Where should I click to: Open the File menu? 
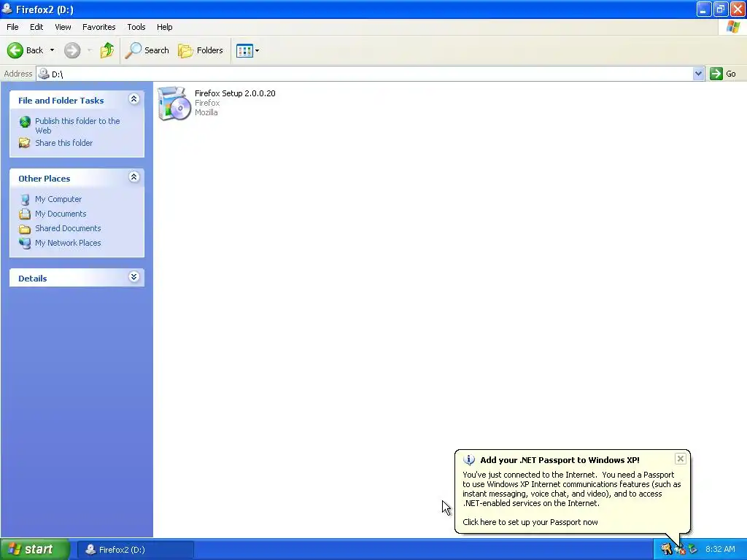(x=13, y=27)
